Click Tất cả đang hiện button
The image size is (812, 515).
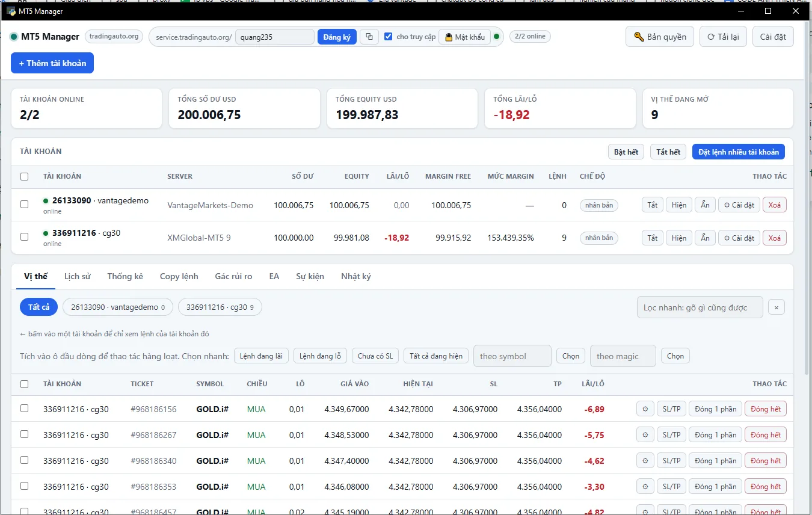[436, 356]
